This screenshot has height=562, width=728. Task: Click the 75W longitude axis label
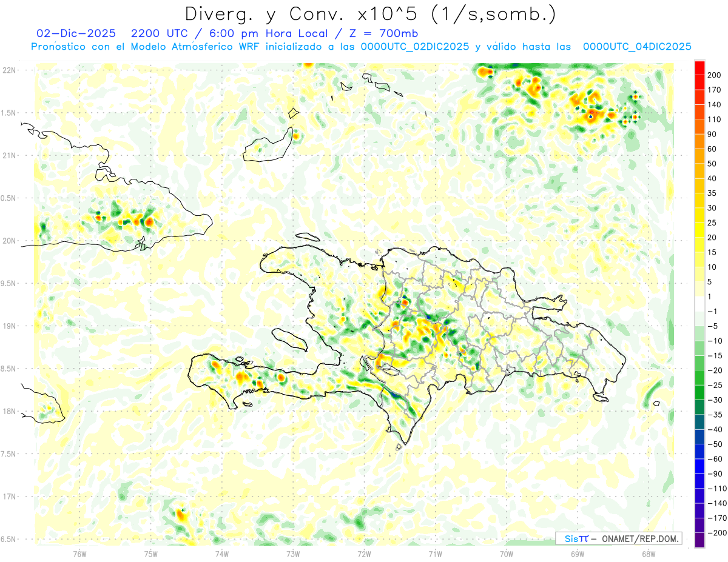tap(150, 553)
